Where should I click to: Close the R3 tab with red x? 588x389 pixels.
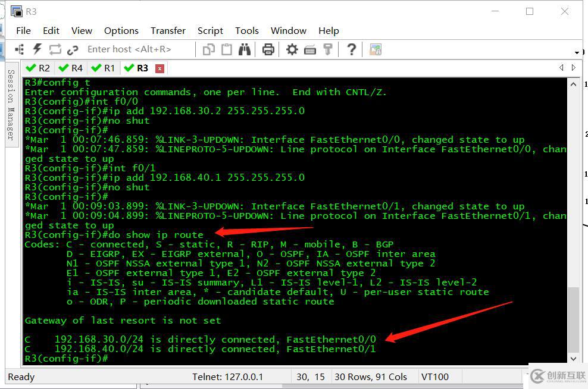coord(159,68)
